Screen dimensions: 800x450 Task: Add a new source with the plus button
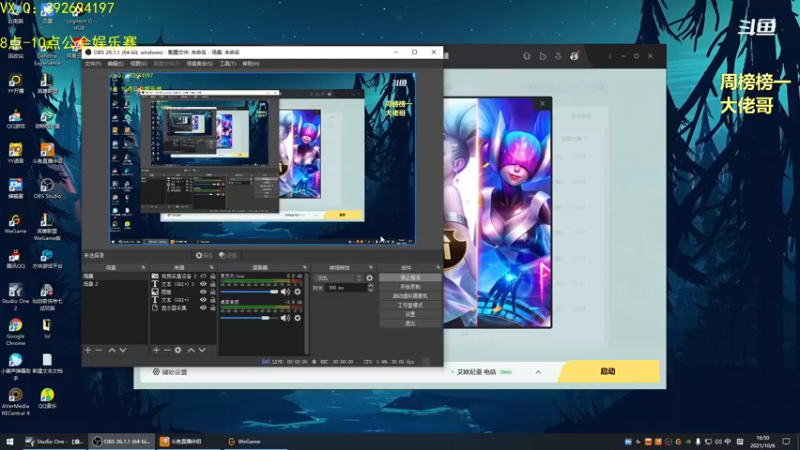156,350
